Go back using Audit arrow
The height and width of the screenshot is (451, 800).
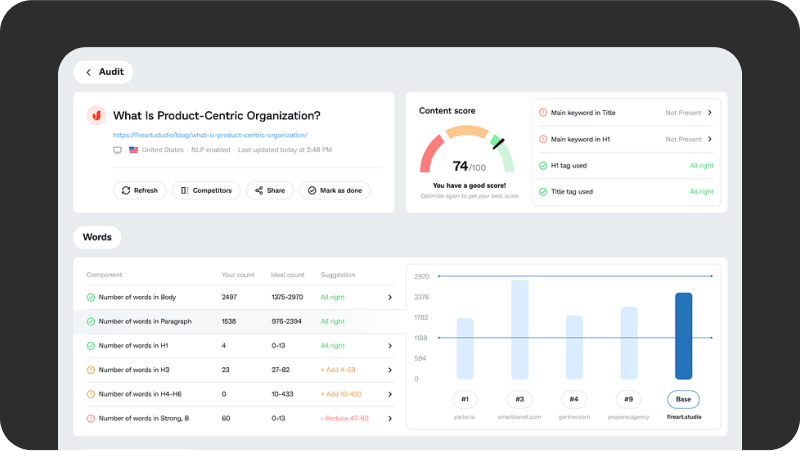[x=88, y=72]
